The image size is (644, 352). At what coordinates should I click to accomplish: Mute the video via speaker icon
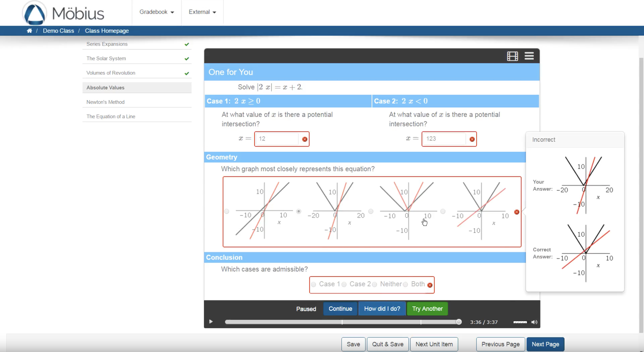click(534, 322)
